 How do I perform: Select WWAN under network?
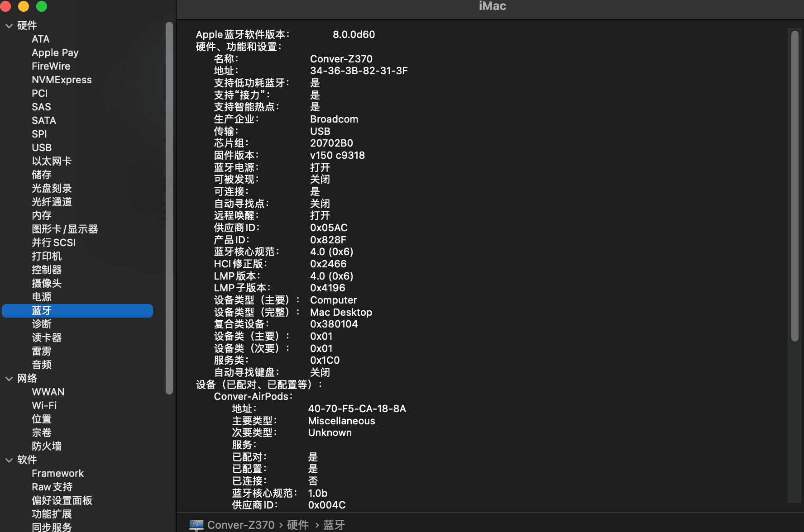48,392
